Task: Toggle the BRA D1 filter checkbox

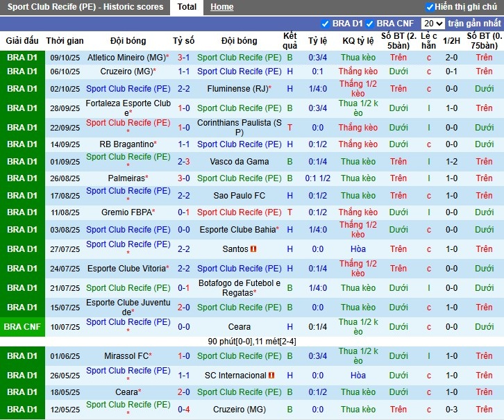Action: tap(326, 24)
